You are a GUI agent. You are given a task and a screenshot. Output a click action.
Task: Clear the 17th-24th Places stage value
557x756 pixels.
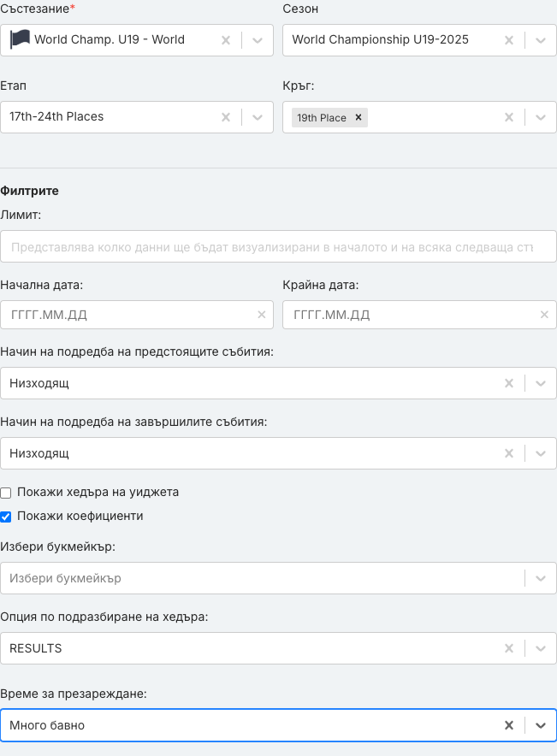[x=226, y=117]
